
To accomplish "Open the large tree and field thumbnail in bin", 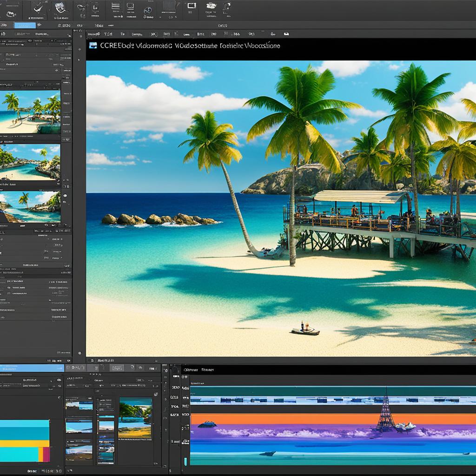I will tap(135, 419).
